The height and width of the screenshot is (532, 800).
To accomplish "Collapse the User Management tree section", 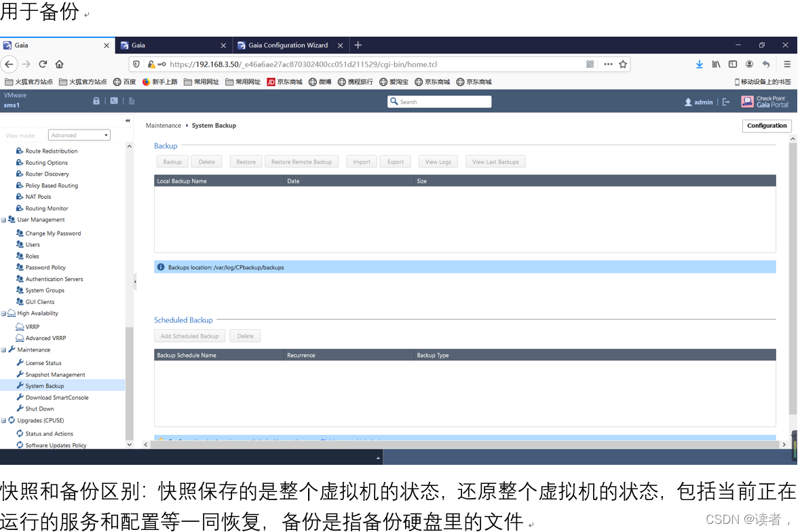I will coord(4,220).
